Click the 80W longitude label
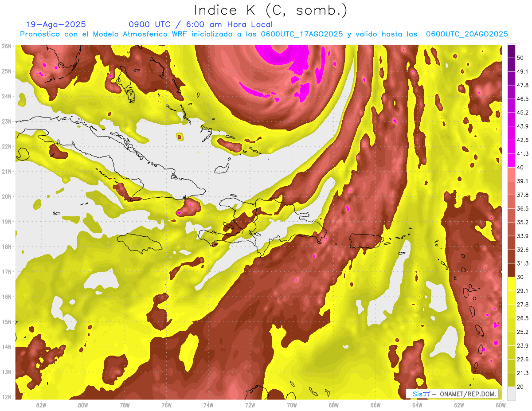The height and width of the screenshot is (411, 532). (x=82, y=405)
